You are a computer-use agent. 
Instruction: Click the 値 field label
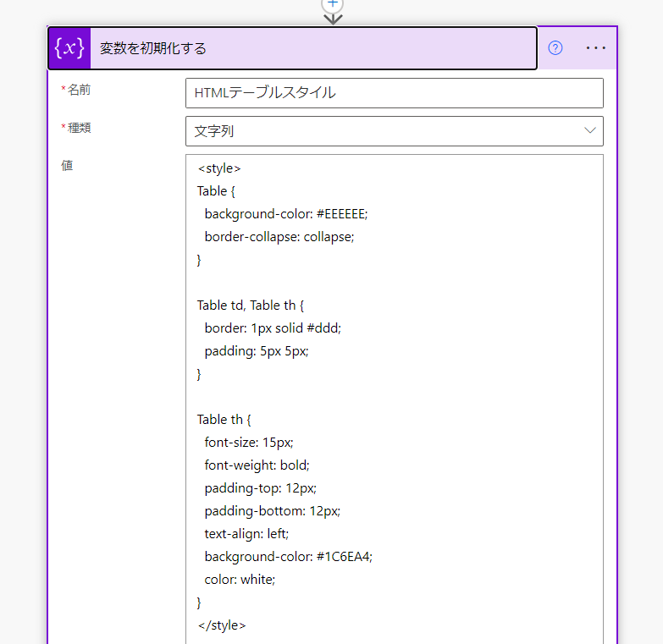pyautogui.click(x=67, y=166)
